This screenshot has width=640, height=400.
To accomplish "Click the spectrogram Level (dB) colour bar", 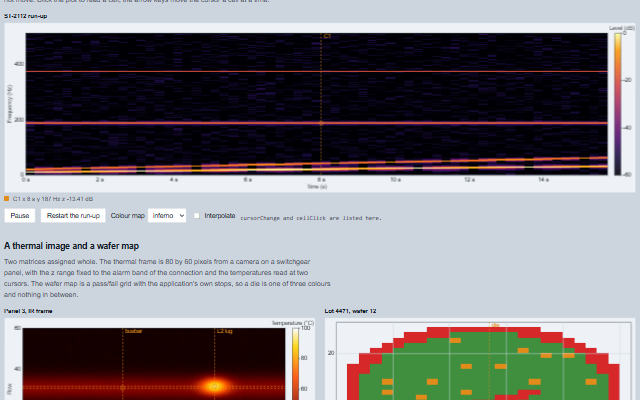I will pos(618,104).
